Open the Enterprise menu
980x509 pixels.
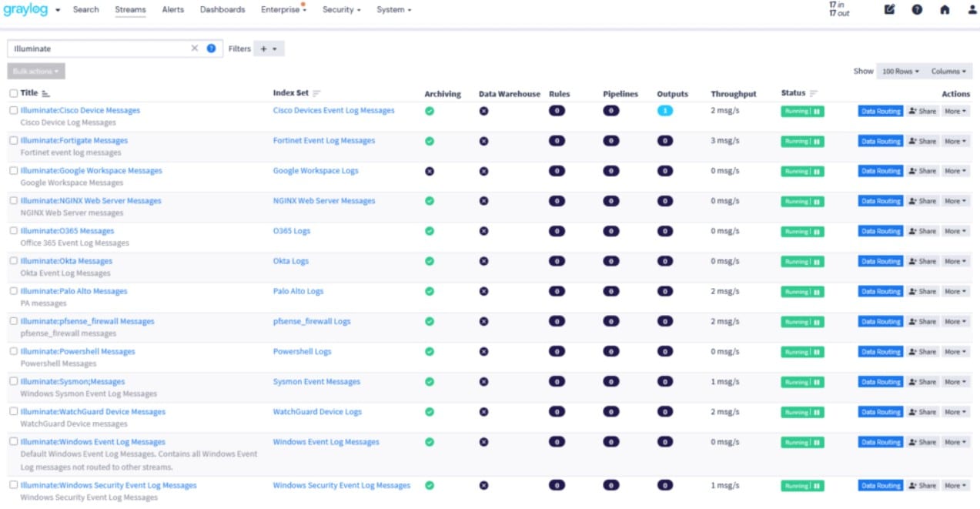click(x=283, y=10)
